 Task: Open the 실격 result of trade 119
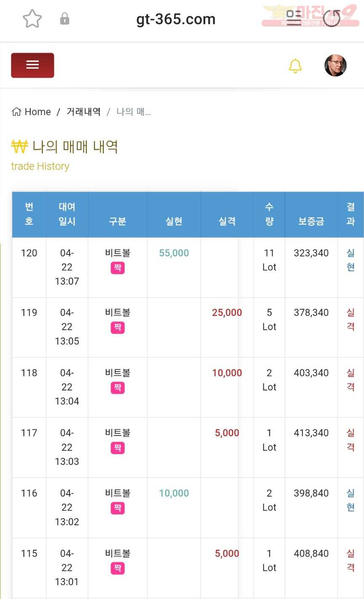[x=351, y=319]
